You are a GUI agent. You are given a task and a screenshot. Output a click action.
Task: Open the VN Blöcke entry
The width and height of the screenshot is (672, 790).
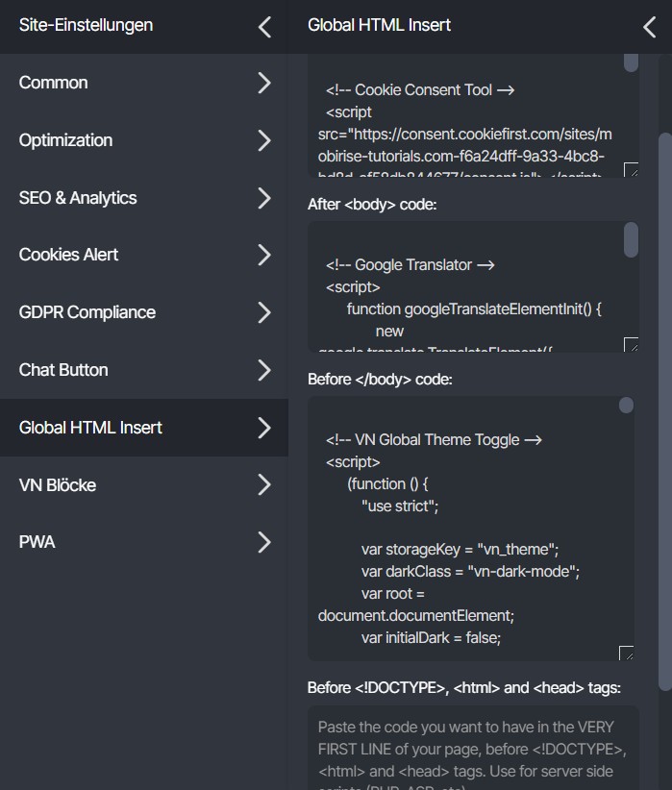pos(144,484)
